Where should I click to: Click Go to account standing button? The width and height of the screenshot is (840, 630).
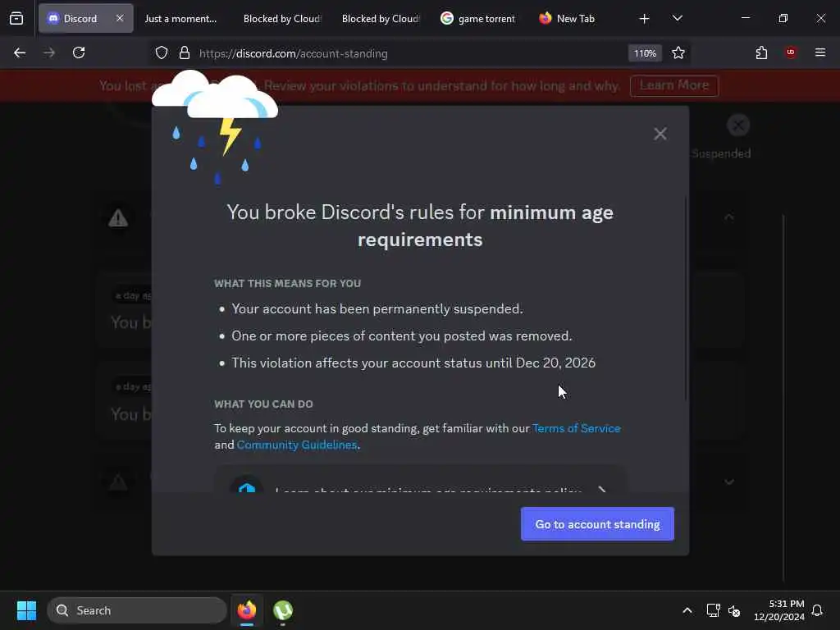coord(597,524)
